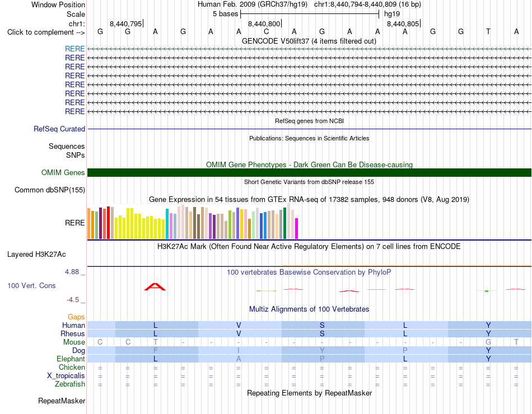532x414 pixels.
Task: Click the large red PhyloP conservation peak
Action: pyautogui.click(x=155, y=287)
